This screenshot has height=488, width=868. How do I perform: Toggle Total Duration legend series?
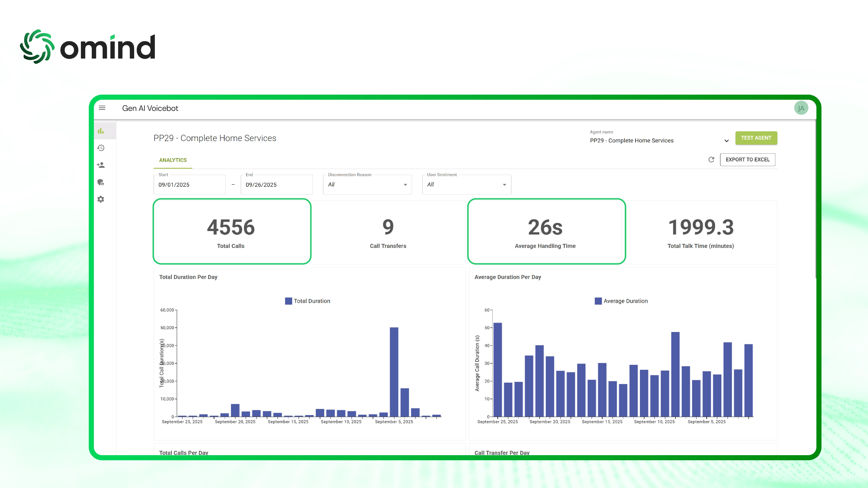(307, 301)
